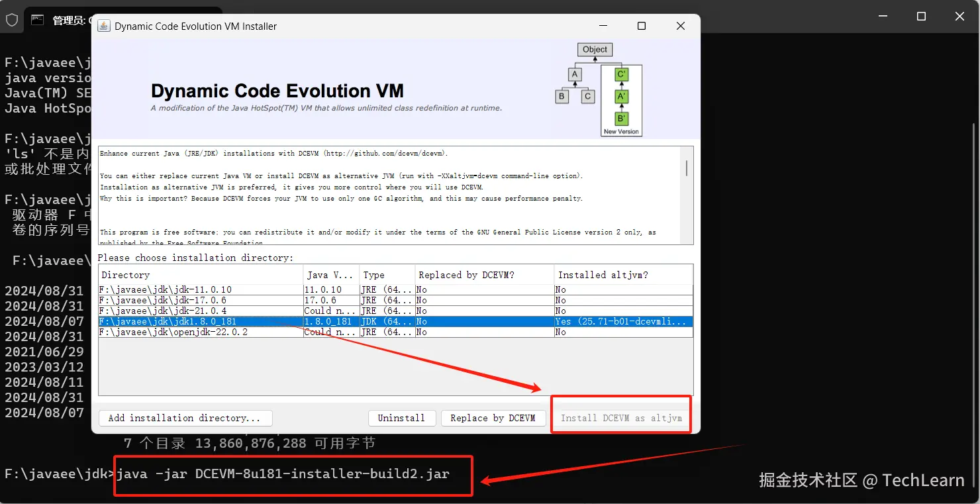Click the 1.8.0_181 Java version cell
This screenshot has width=980, height=504.
click(331, 321)
